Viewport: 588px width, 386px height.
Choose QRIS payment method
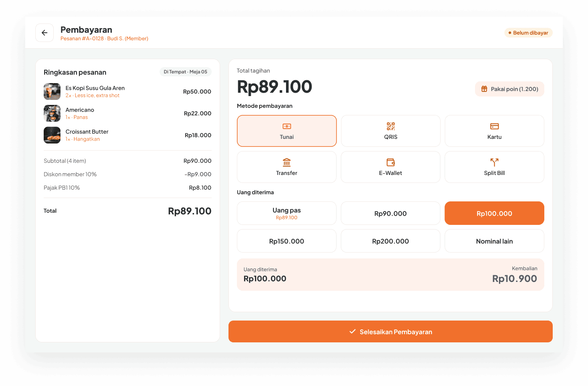(391, 131)
